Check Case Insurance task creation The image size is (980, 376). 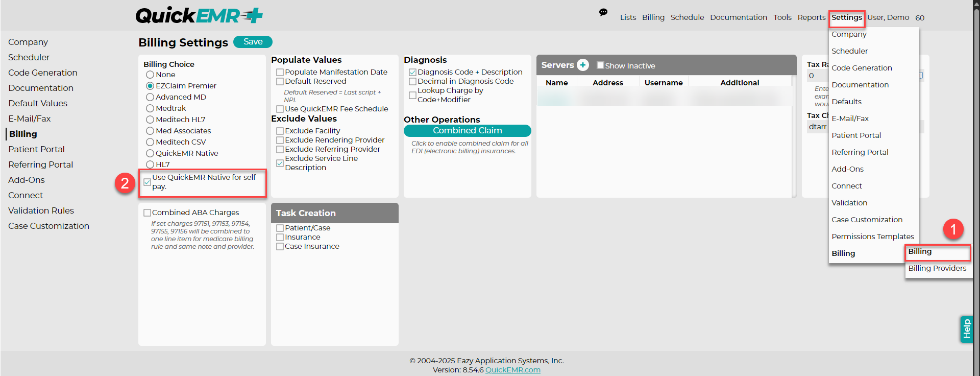(x=280, y=247)
